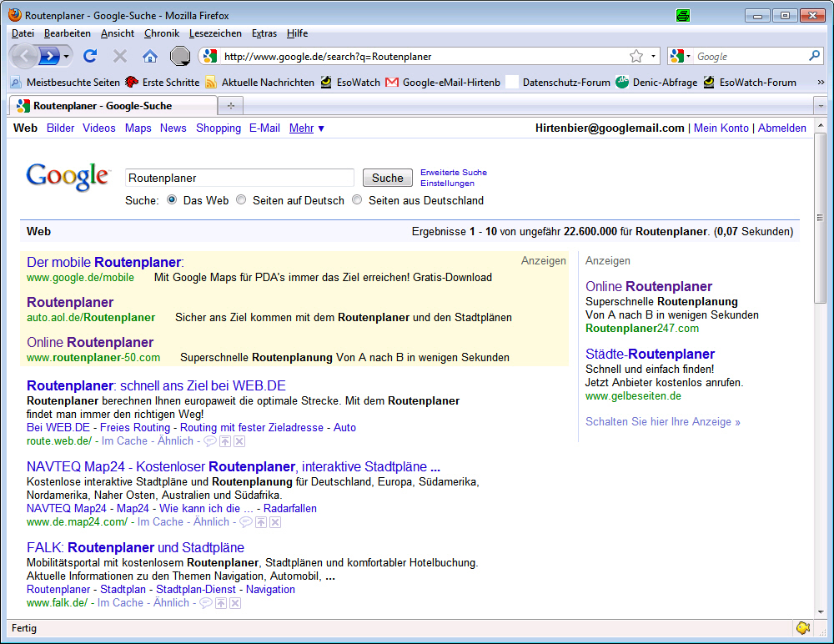The image size is (834, 644).
Task: Select the "Das Web" radio button
Action: (x=172, y=200)
